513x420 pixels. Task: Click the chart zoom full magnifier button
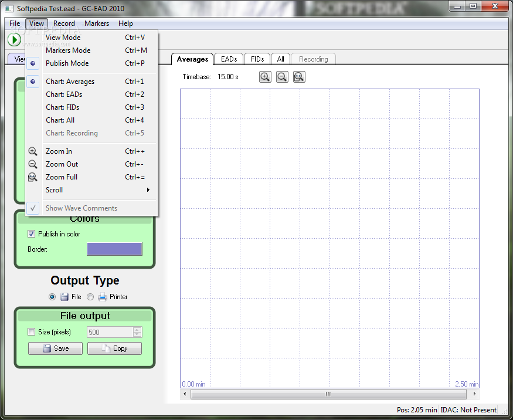[299, 77]
